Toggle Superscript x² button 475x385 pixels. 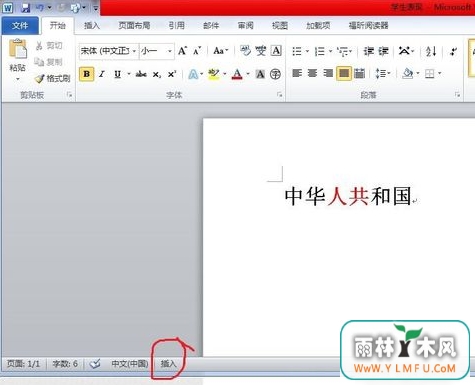[172, 74]
